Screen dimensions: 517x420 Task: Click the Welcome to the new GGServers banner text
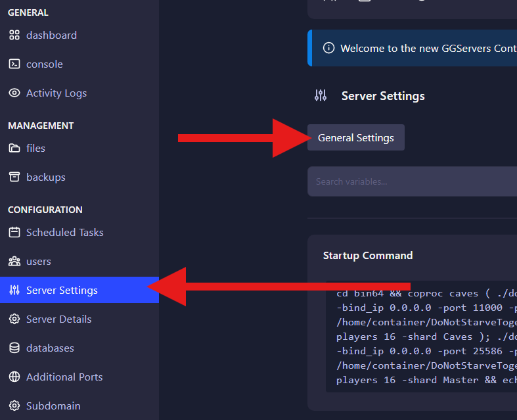(428, 48)
